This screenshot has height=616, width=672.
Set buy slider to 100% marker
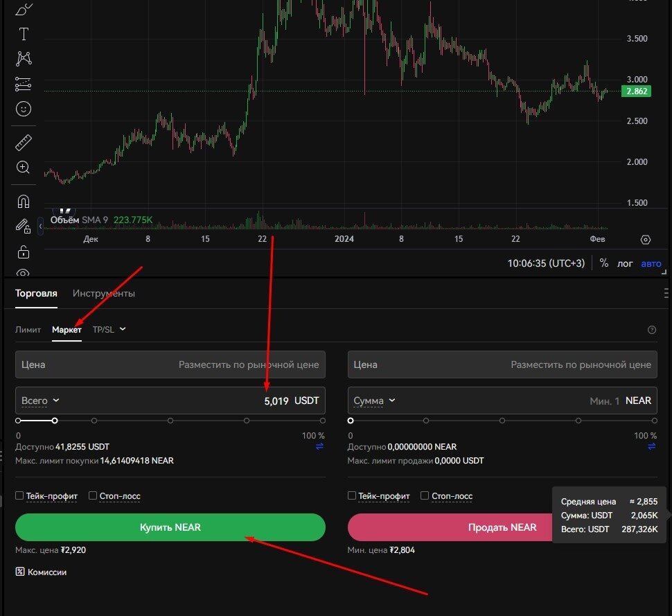[x=322, y=421]
